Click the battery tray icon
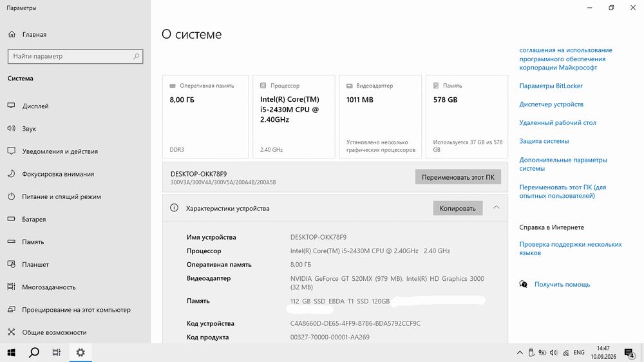Image resolution: width=644 pixels, height=362 pixels. 542,352
